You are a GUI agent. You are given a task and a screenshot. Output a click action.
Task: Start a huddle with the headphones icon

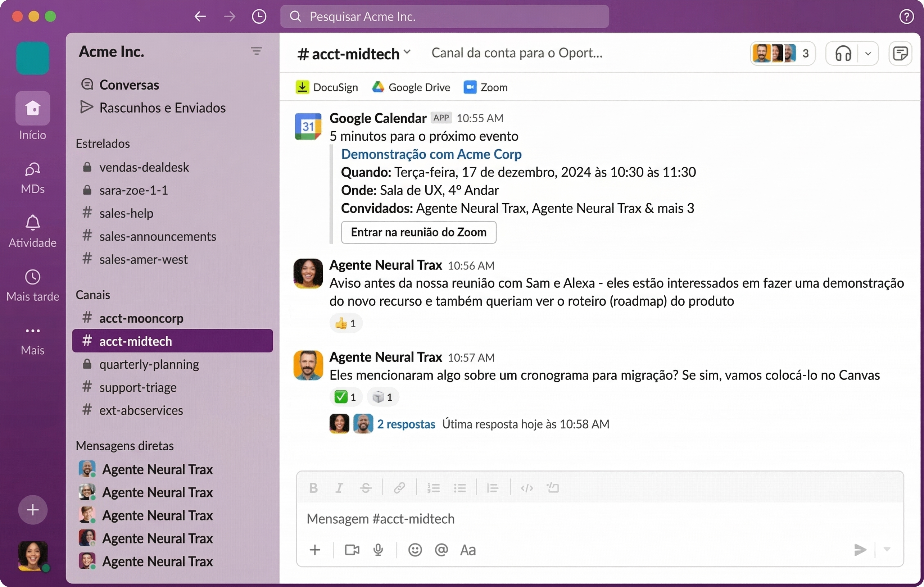coord(843,53)
